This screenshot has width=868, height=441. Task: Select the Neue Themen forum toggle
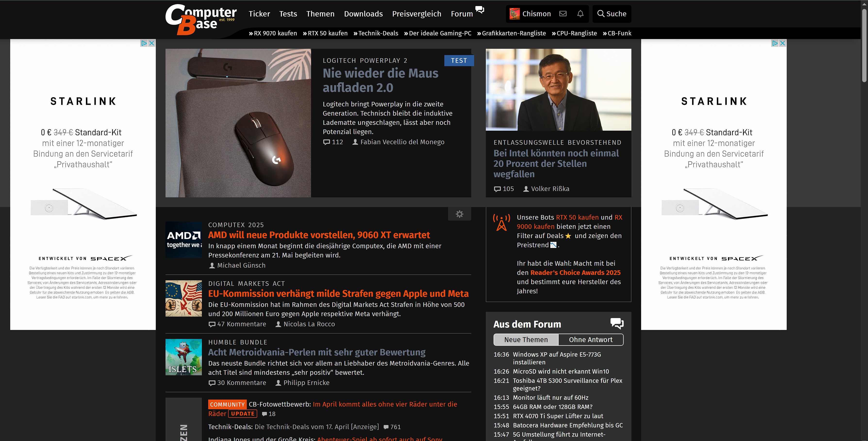526,340
